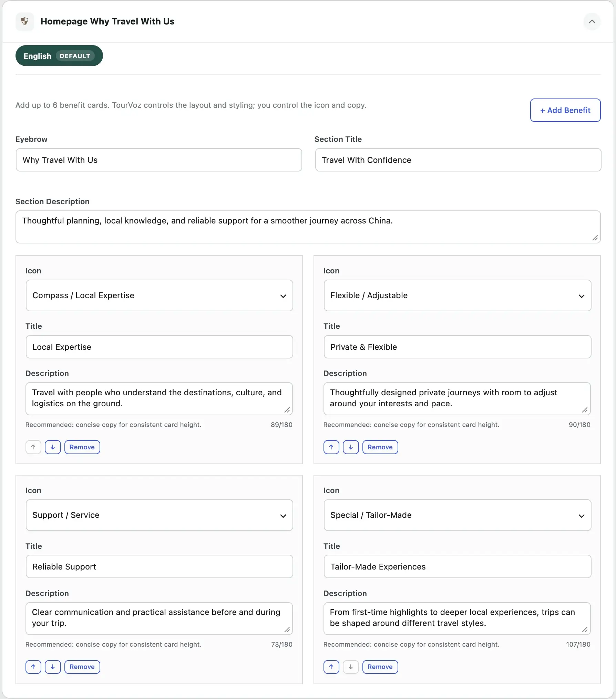
Task: Move Reliable Support card up
Action: [x=33, y=667]
